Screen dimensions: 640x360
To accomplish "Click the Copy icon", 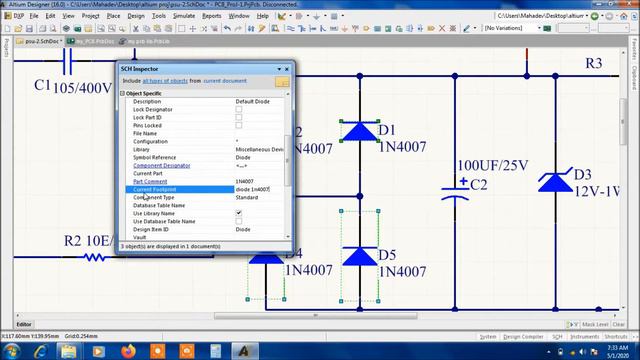I will (146, 29).
